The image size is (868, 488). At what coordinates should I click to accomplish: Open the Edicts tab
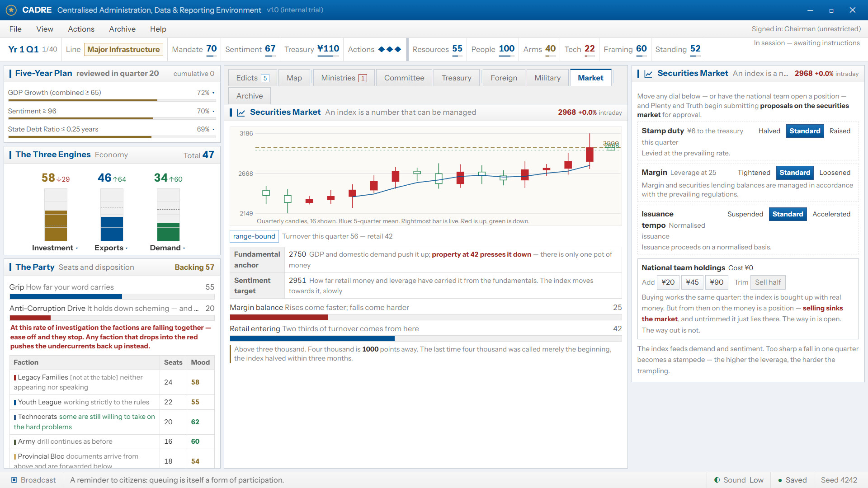pos(252,78)
